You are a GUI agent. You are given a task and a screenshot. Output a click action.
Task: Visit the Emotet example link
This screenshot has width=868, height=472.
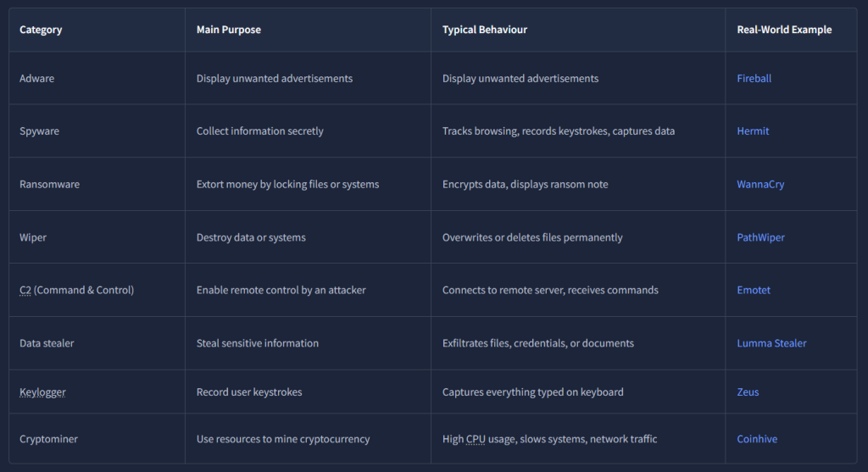(754, 290)
